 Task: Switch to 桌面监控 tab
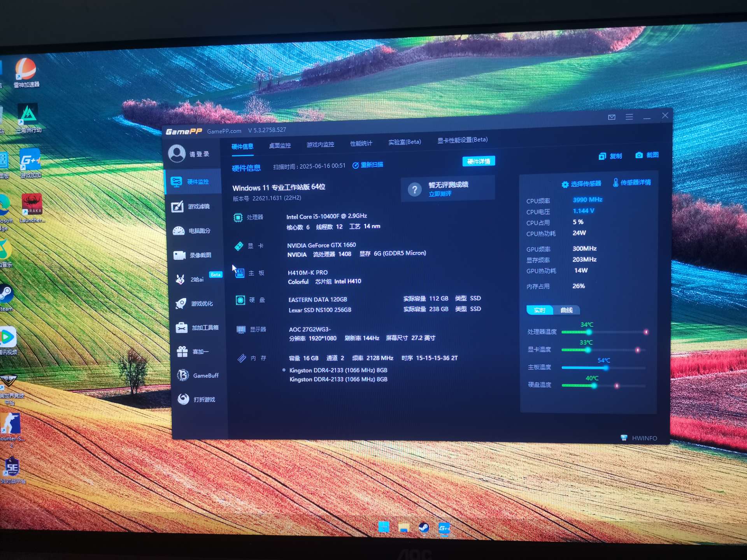click(x=280, y=145)
